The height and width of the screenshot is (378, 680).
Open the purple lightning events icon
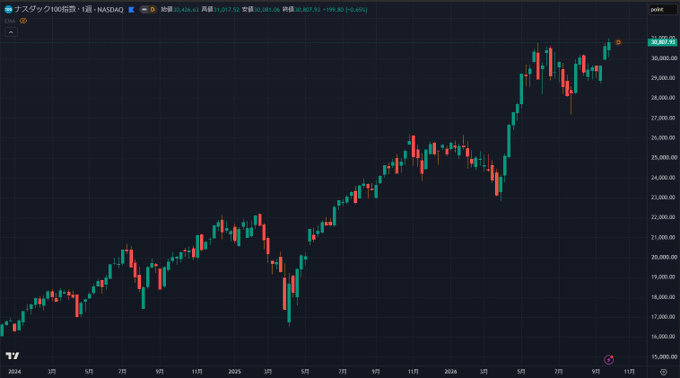click(609, 359)
